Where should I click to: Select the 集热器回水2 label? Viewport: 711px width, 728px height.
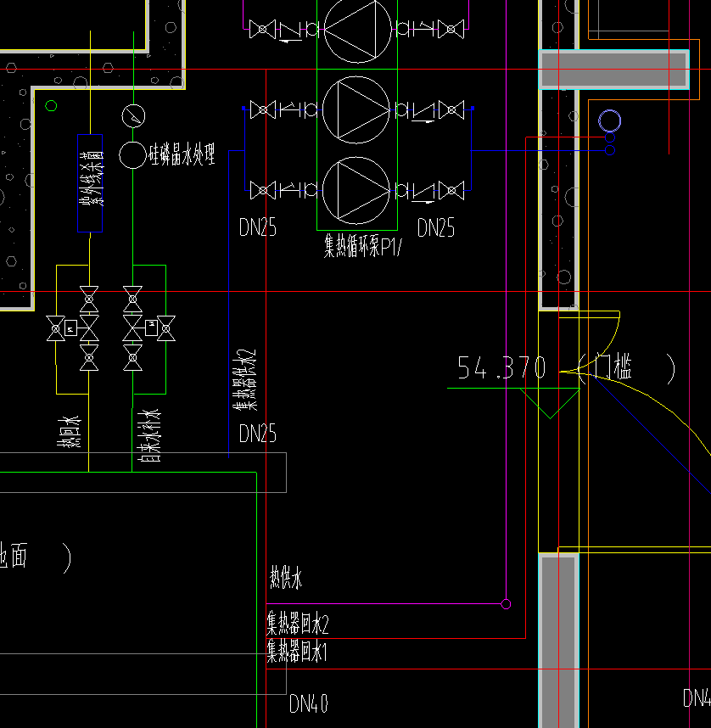(297, 623)
